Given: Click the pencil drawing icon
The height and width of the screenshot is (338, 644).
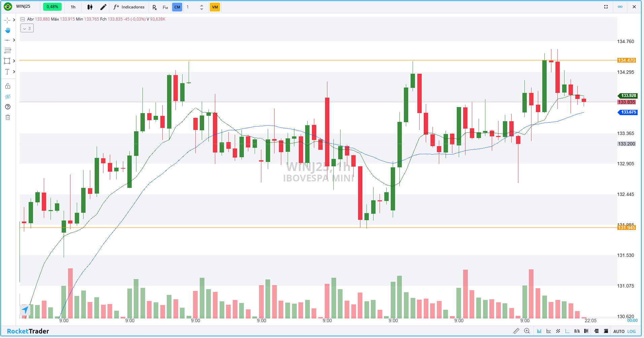Looking at the screenshot, I should pyautogui.click(x=103, y=7).
